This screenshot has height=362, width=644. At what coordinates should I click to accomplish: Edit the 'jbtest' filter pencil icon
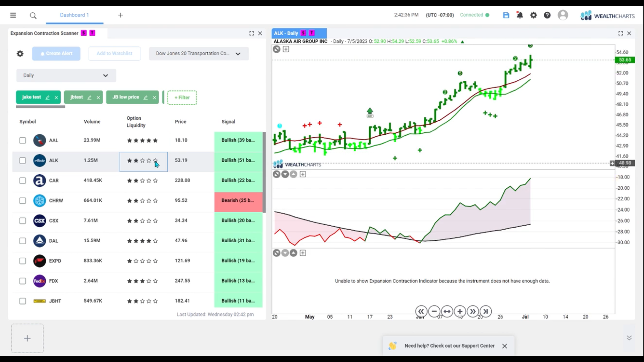[89, 98]
